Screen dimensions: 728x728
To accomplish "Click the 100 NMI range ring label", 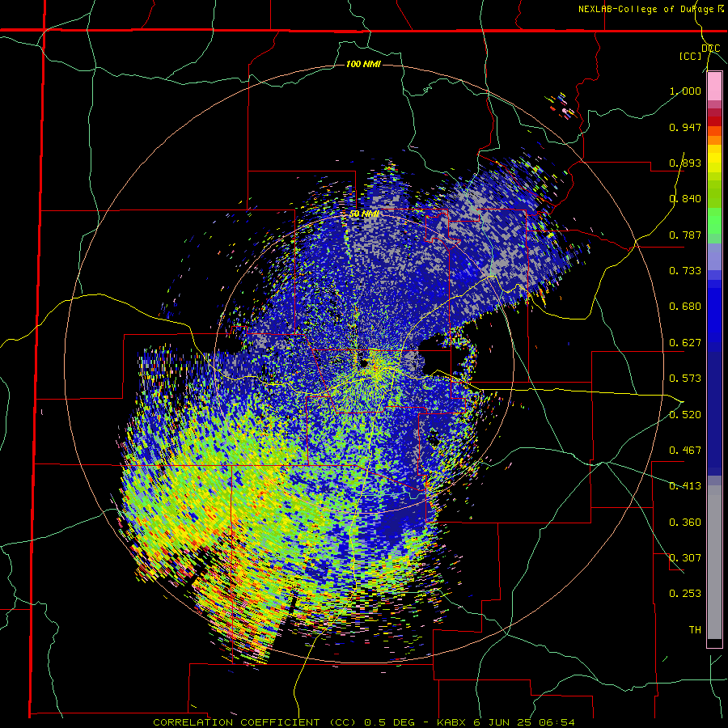I will [x=363, y=64].
